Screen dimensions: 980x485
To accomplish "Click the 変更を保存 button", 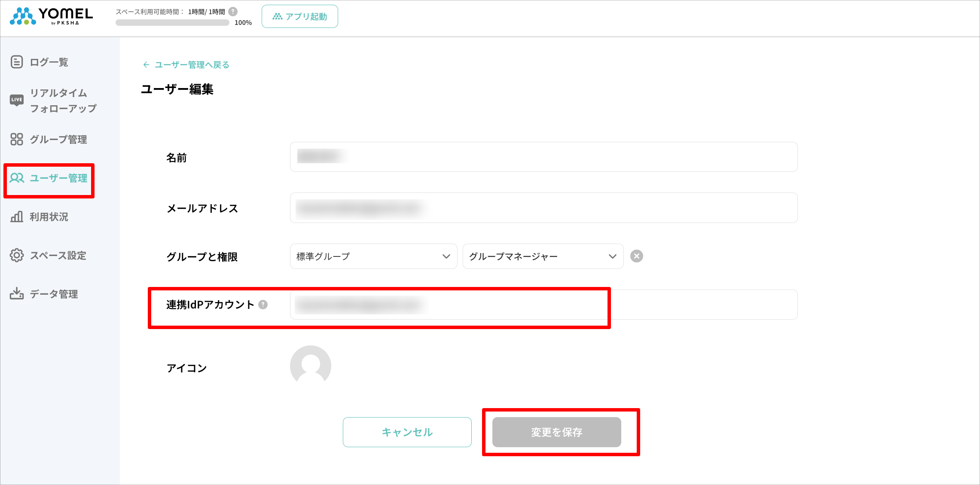I will (556, 432).
